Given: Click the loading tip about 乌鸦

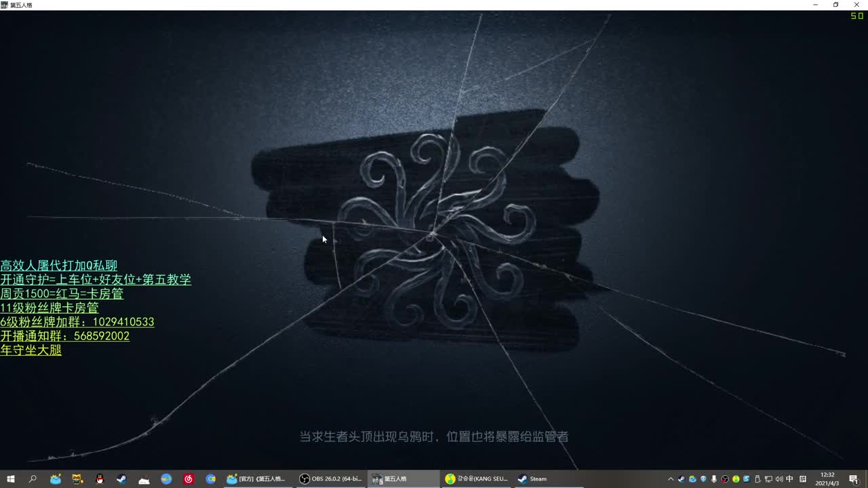Looking at the screenshot, I should pyautogui.click(x=434, y=437).
